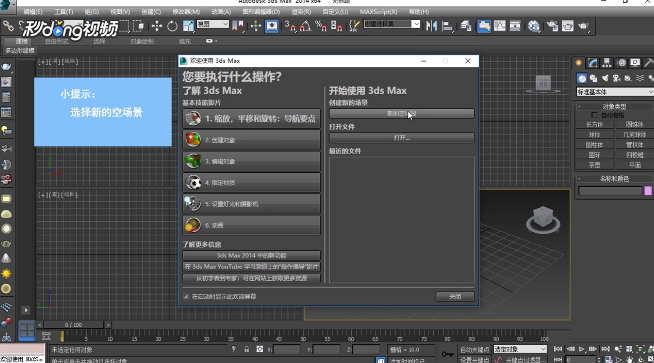
Task: Click the New Empty Scene button
Action: pyautogui.click(x=402, y=113)
